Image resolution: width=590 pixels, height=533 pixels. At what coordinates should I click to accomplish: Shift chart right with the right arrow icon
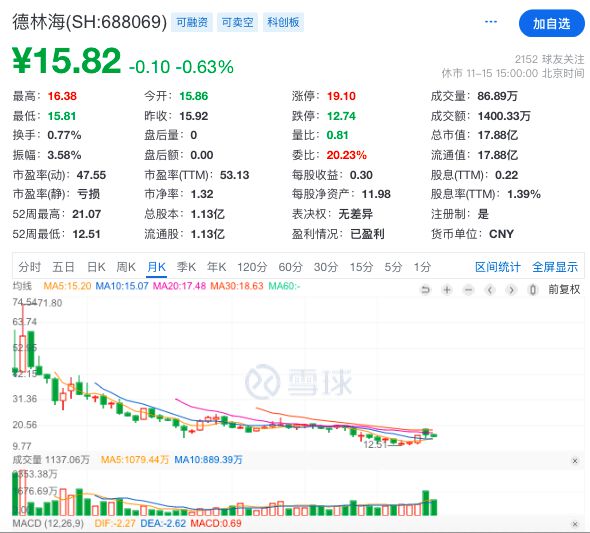511,290
